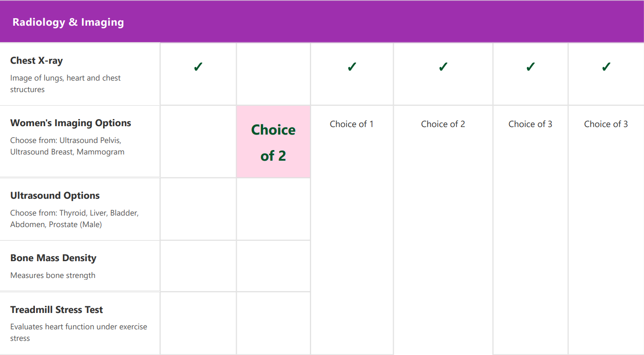Select the Treadmill Stress Test title
Image resolution: width=644 pixels, height=355 pixels.
coord(57,310)
